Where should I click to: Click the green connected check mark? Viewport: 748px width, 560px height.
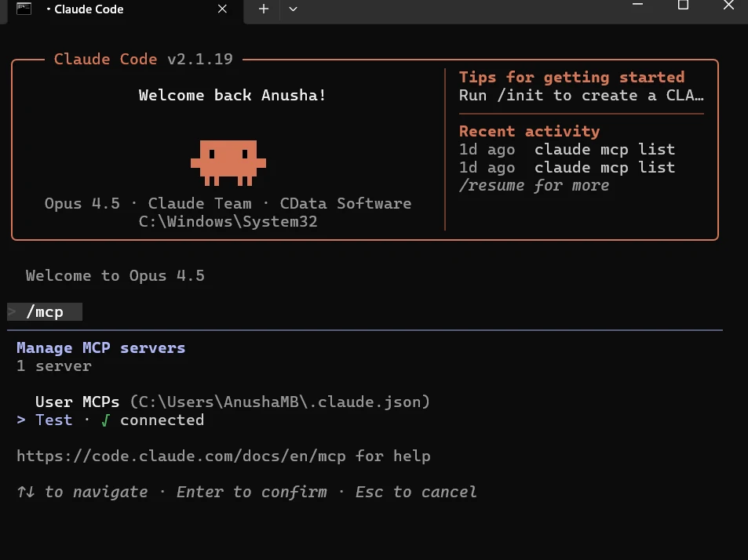(x=105, y=420)
